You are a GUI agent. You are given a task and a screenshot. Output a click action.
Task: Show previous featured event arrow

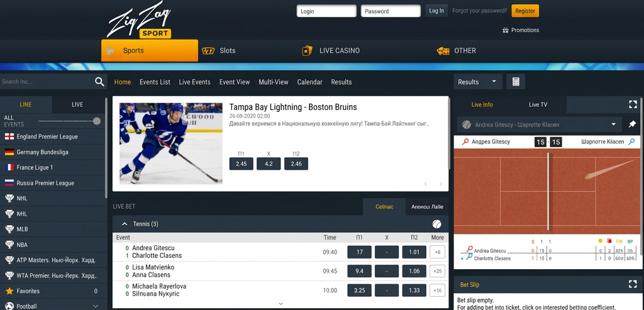(x=426, y=184)
